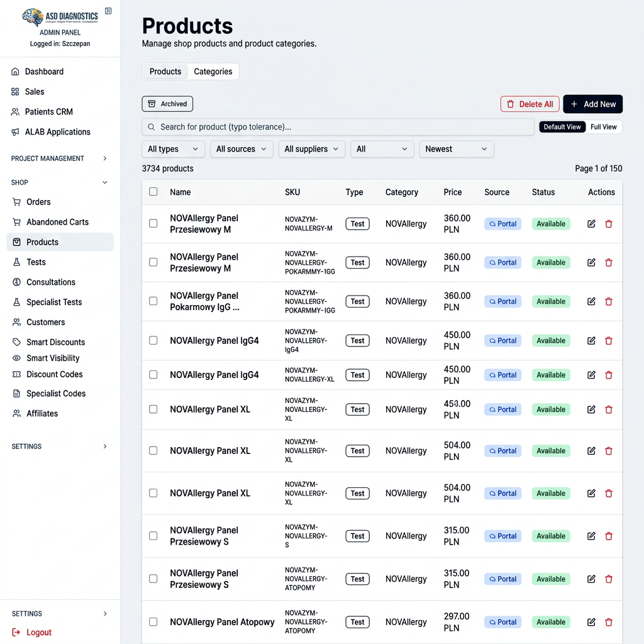Viewport: 644px width, 644px height.
Task: Collapse the sidebar using the panel icon
Action: pos(108,11)
